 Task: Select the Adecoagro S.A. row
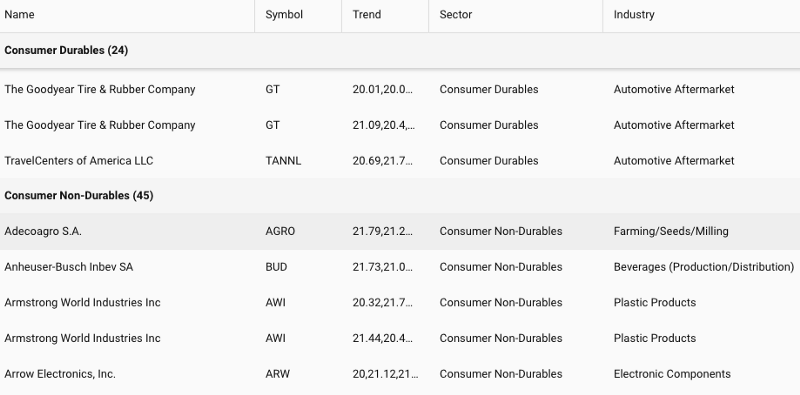[x=400, y=231]
